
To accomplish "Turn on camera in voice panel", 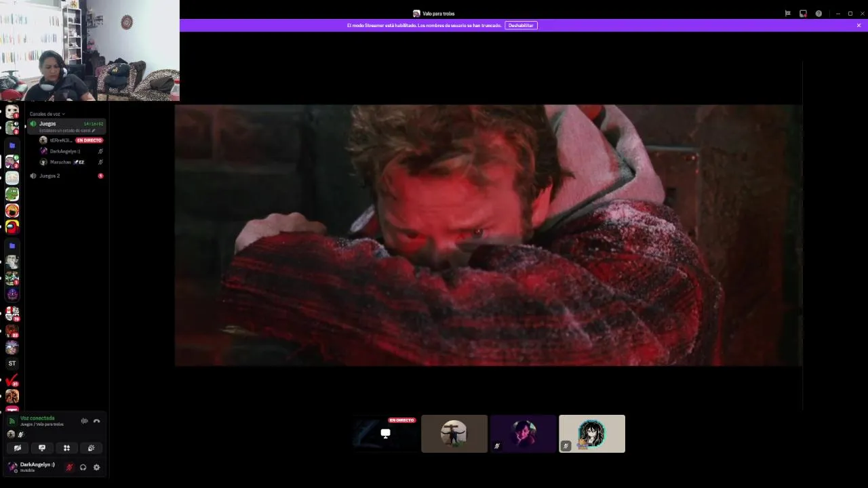I will (x=18, y=448).
